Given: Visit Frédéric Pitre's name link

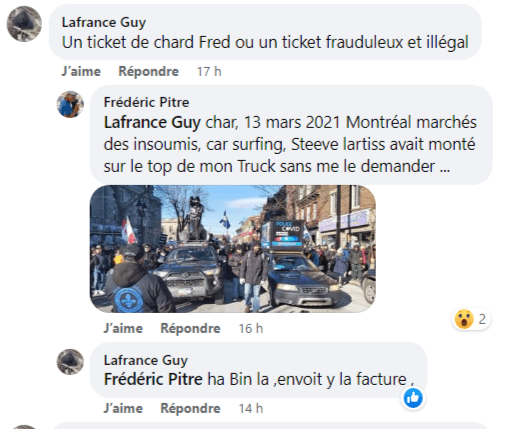Looking at the screenshot, I should [x=146, y=102].
